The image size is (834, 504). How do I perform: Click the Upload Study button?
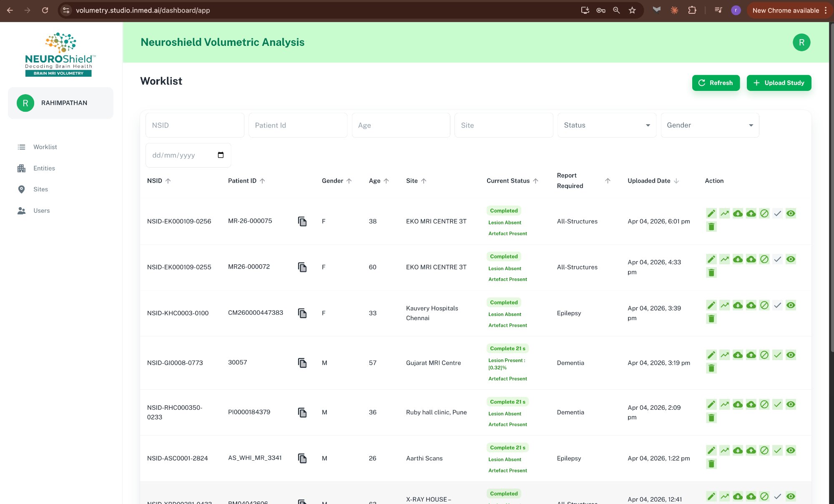tap(779, 83)
